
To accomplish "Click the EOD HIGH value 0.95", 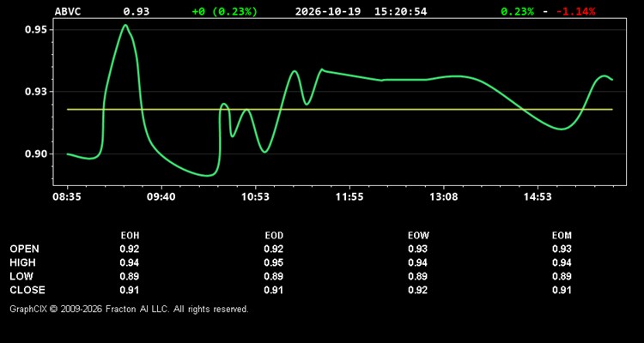I will (274, 262).
